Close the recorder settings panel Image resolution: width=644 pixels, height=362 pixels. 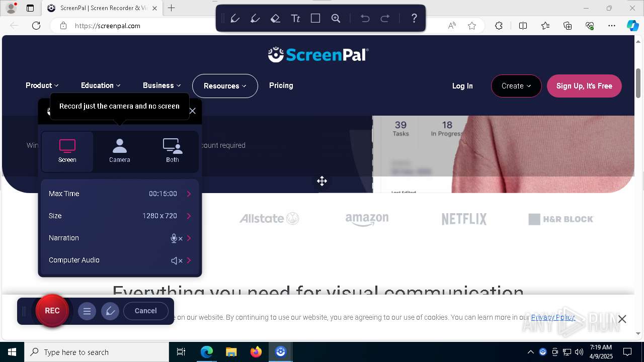point(192,111)
